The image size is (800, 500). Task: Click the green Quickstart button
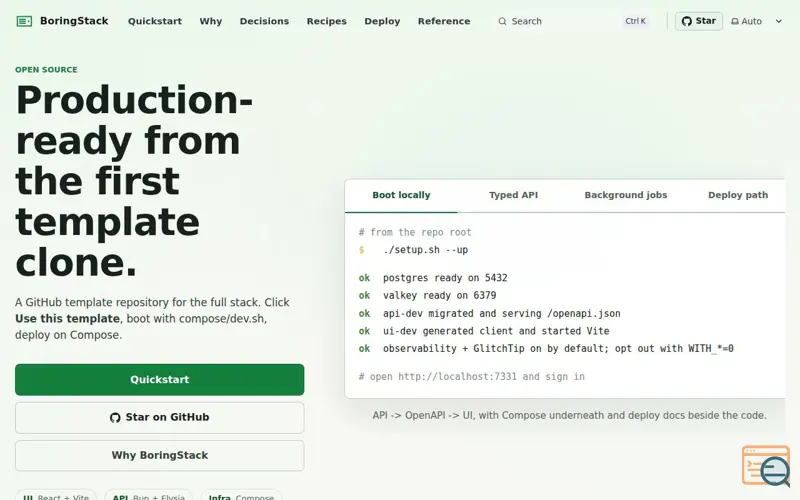pos(160,380)
